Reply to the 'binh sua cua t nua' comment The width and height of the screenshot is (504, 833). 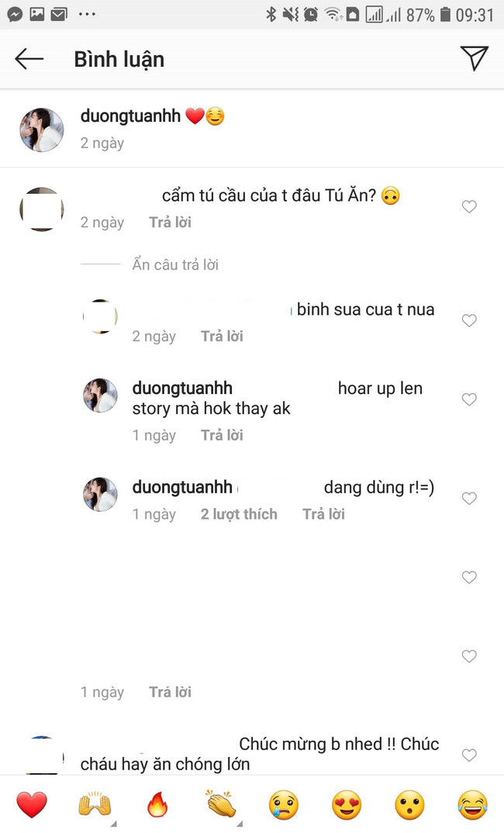click(222, 336)
